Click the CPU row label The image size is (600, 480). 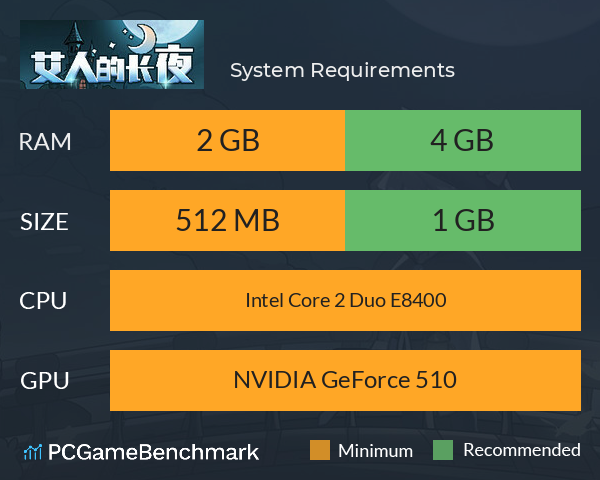[x=43, y=301]
